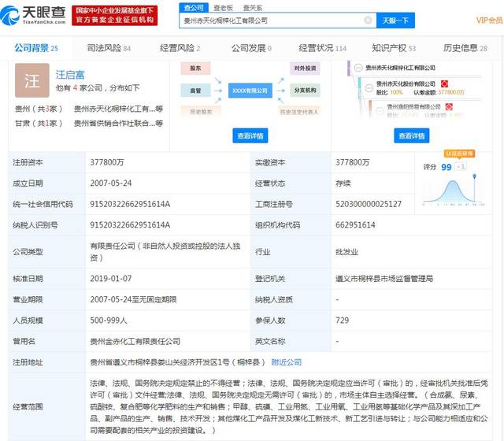Click the 认证后获得 badge
This screenshot has width=504, height=441.
coord(460,154)
